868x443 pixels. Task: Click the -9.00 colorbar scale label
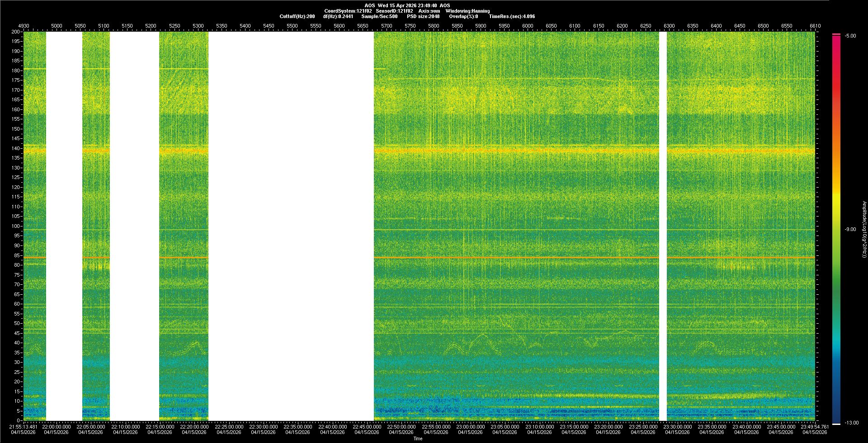(850, 229)
